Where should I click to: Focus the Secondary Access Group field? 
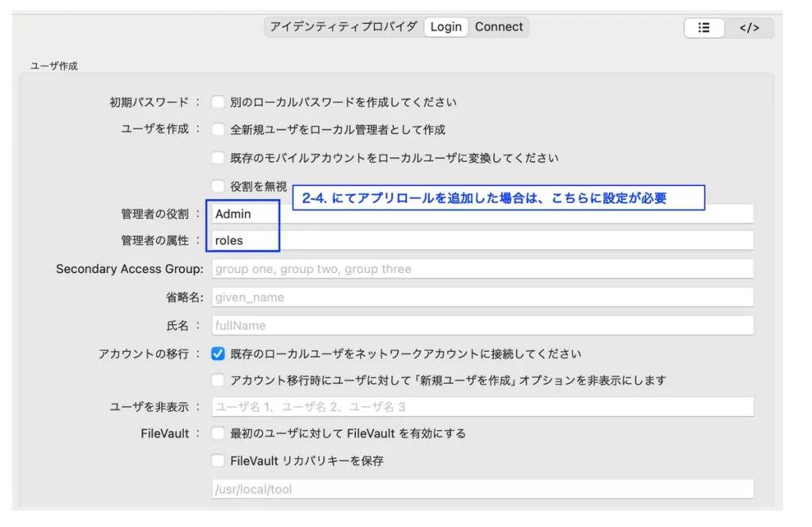[x=482, y=269]
